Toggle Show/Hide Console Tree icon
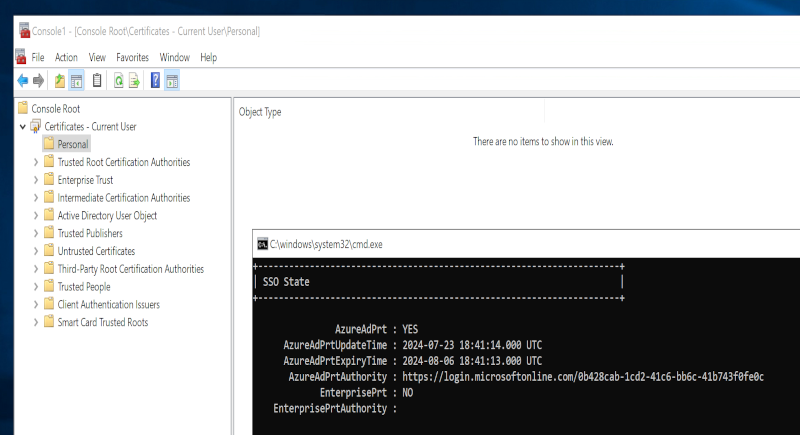This screenshot has height=435, width=800. pos(77,81)
